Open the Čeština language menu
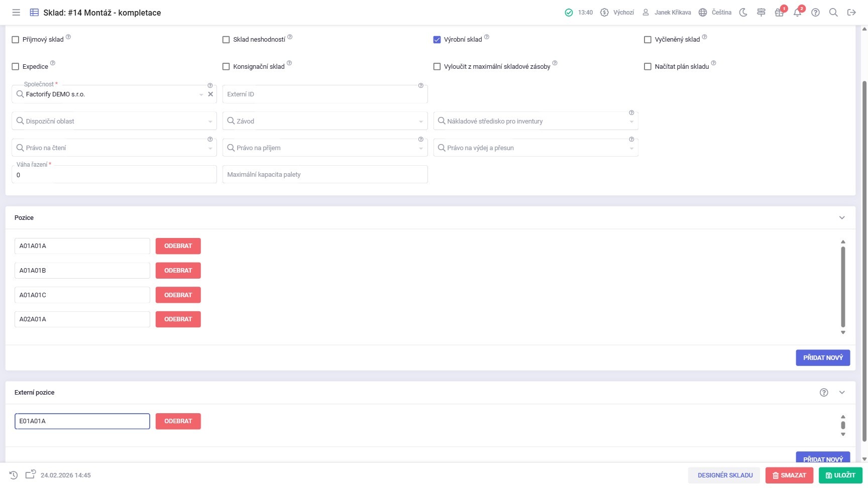 pos(715,13)
